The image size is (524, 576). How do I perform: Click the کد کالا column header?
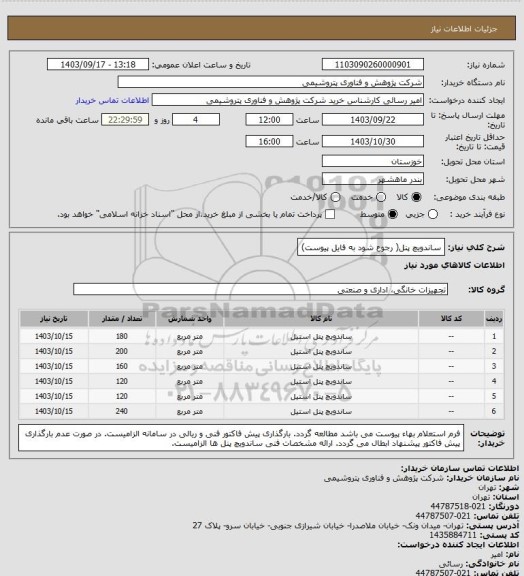click(x=451, y=319)
